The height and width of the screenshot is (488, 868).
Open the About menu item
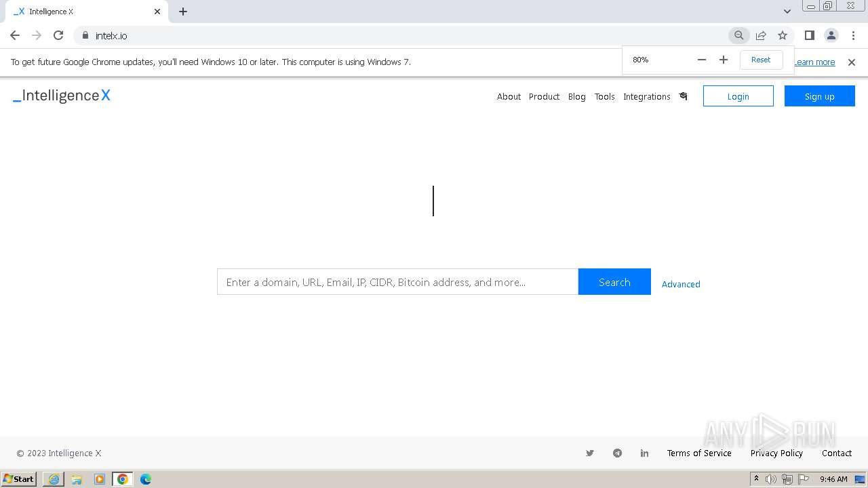tap(509, 97)
